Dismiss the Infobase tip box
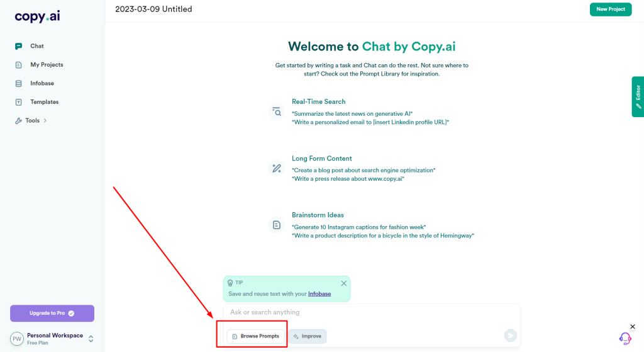This screenshot has width=644, height=352. [344, 283]
